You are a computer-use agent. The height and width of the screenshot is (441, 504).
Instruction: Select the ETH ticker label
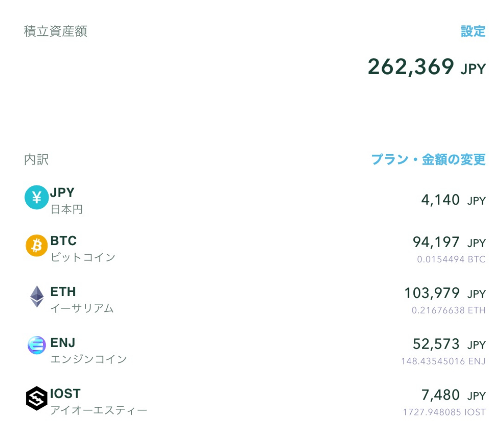[63, 292]
